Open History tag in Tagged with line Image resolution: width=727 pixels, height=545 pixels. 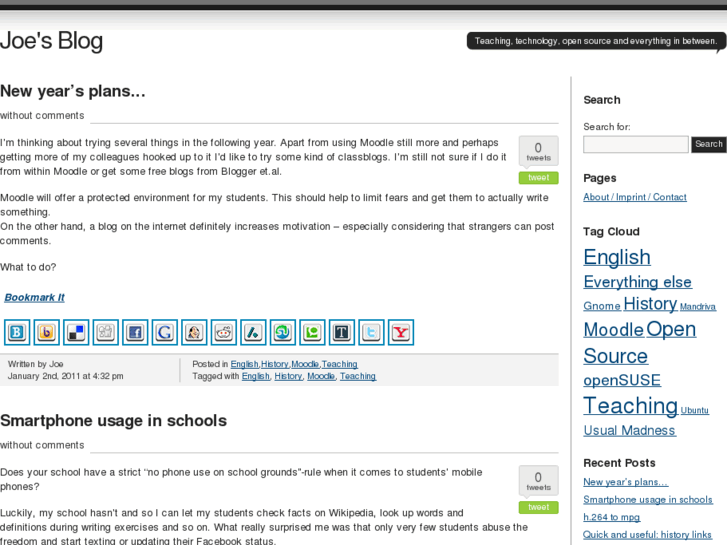[288, 376]
